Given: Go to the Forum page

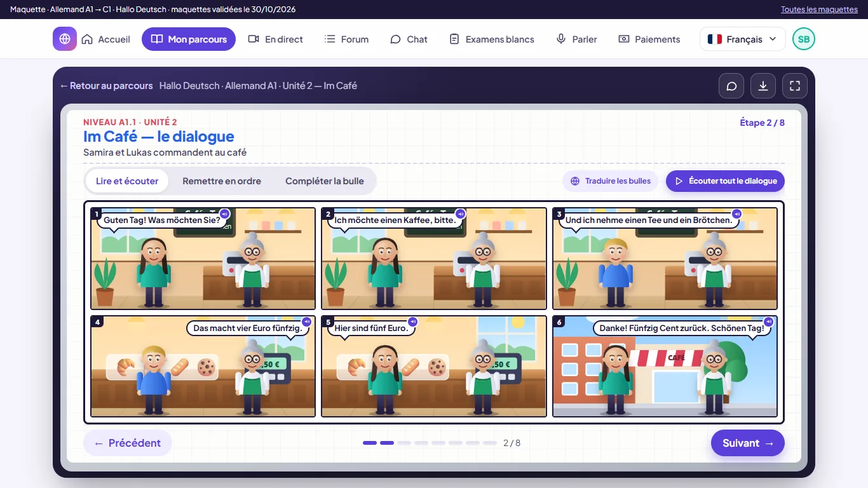Looking at the screenshot, I should tap(346, 39).
